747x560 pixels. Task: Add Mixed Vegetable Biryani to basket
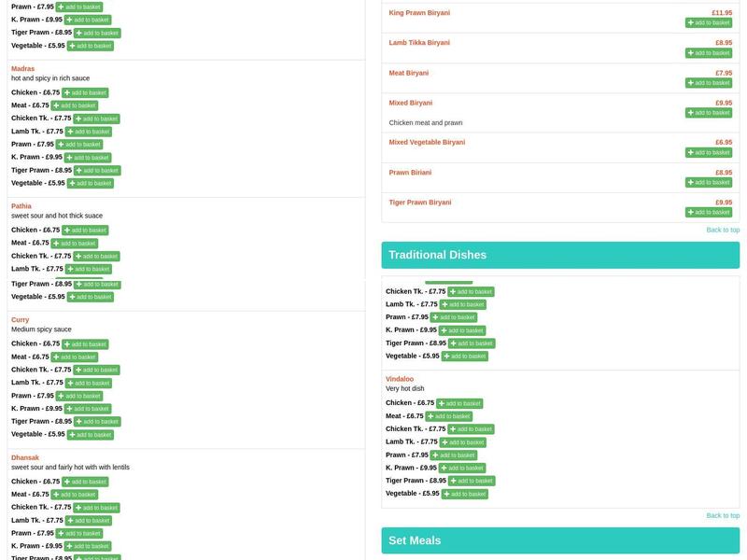coord(708,152)
